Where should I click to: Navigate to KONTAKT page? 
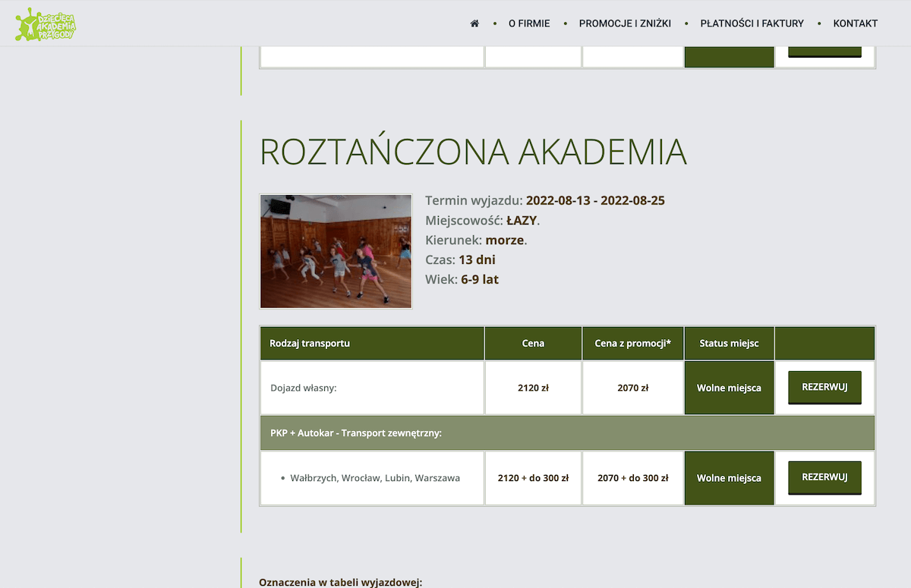tap(855, 24)
